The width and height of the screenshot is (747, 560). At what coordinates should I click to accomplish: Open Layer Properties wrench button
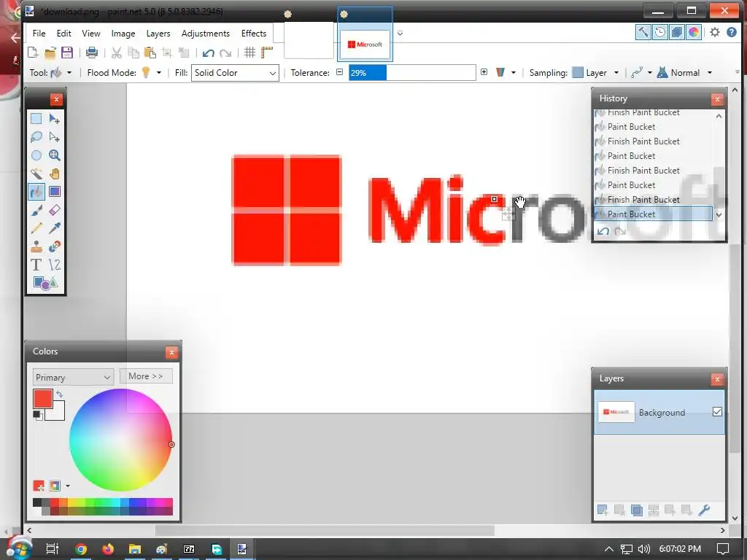(x=704, y=510)
